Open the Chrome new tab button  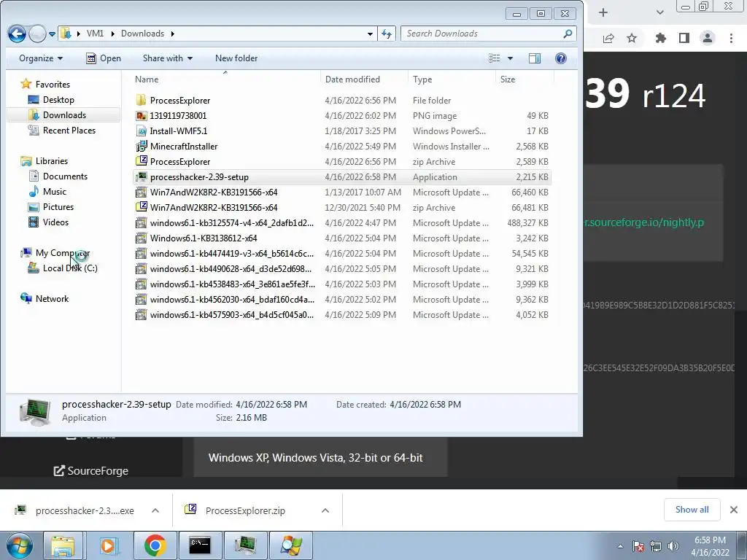coord(603,12)
